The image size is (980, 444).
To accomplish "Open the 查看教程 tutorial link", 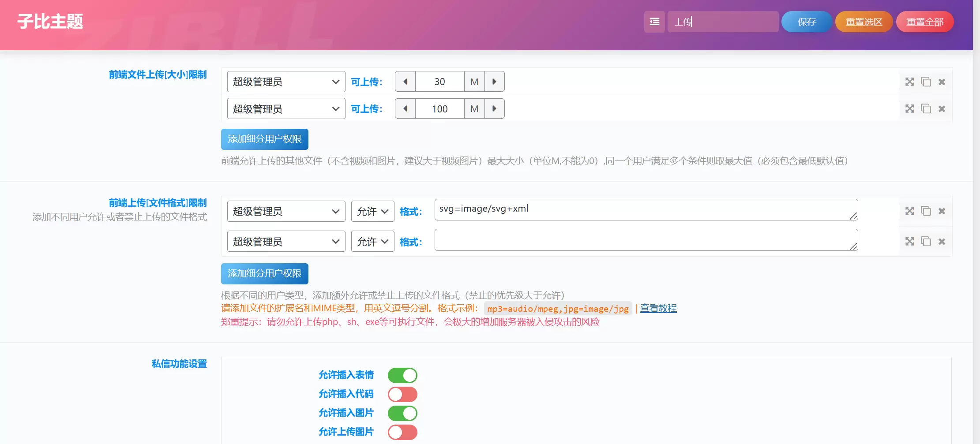I will (x=658, y=308).
